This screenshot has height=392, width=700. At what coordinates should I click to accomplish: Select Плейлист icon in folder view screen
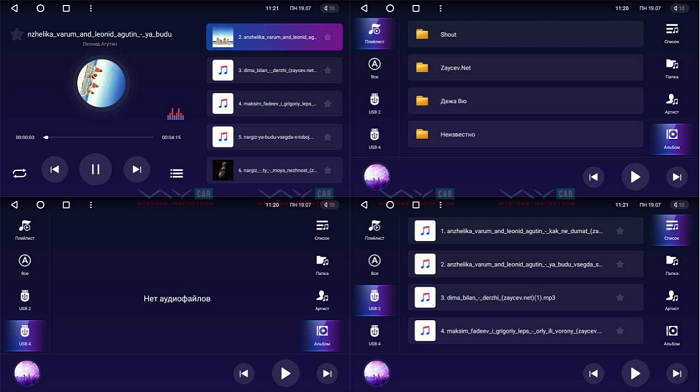pyautogui.click(x=374, y=33)
